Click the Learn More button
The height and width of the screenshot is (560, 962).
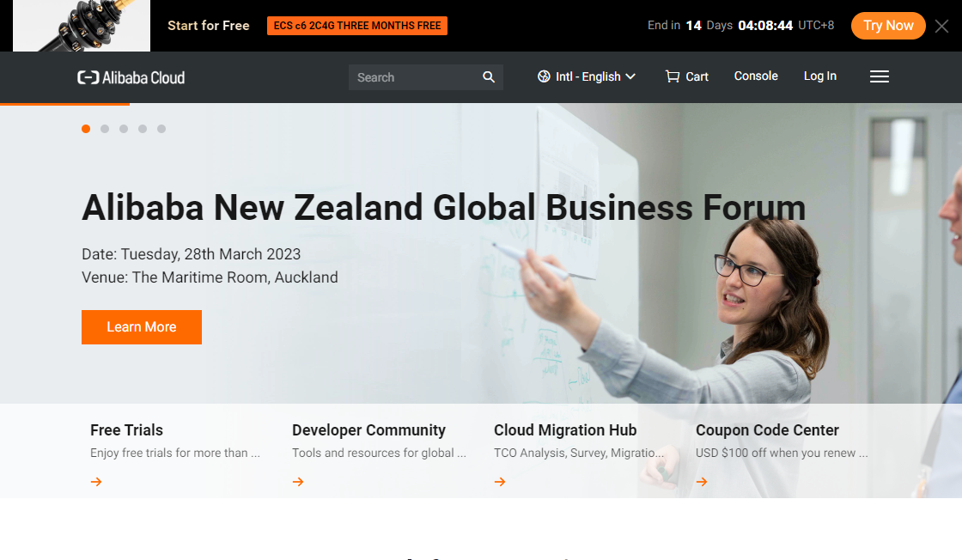tap(142, 327)
